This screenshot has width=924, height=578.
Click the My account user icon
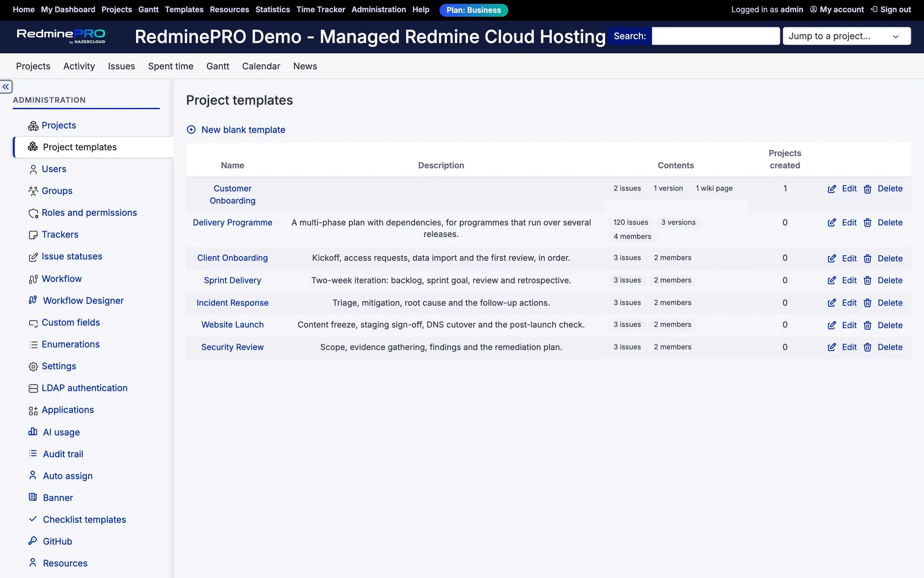click(x=814, y=9)
